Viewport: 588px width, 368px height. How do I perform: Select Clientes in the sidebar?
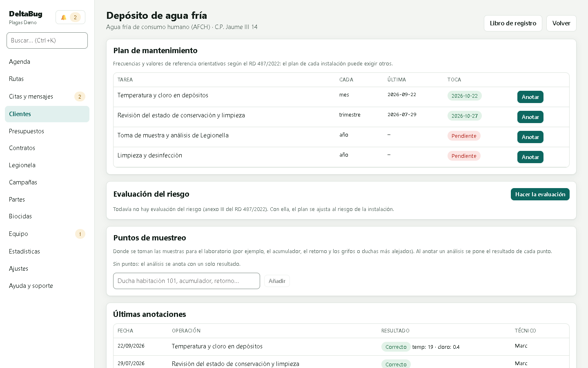[47, 114]
